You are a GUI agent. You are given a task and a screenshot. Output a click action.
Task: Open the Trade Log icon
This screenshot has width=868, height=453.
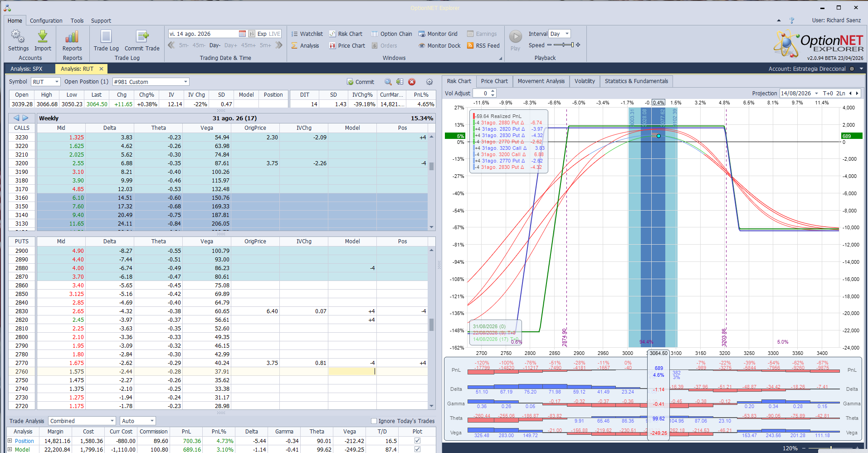pos(106,36)
